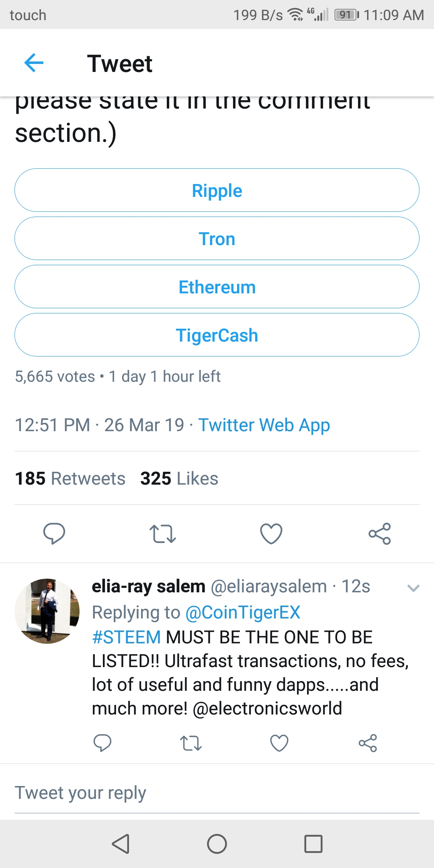Open the #STEEM hashtag
434x868 pixels.
[x=127, y=637]
